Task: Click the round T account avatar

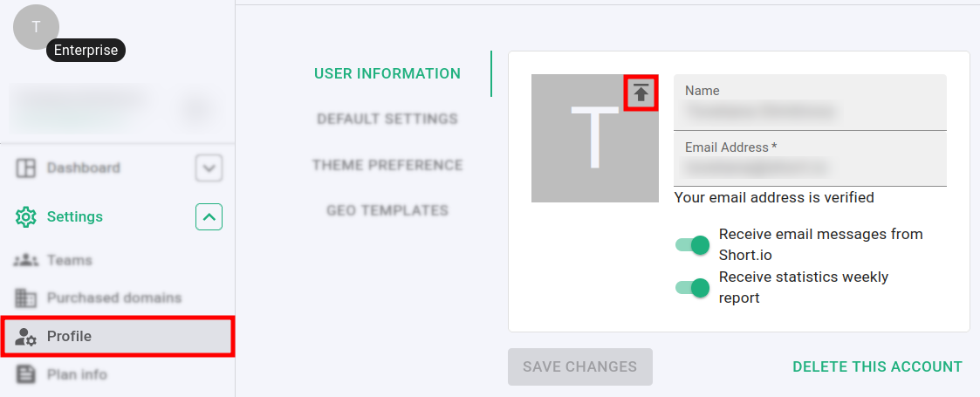Action: click(36, 27)
